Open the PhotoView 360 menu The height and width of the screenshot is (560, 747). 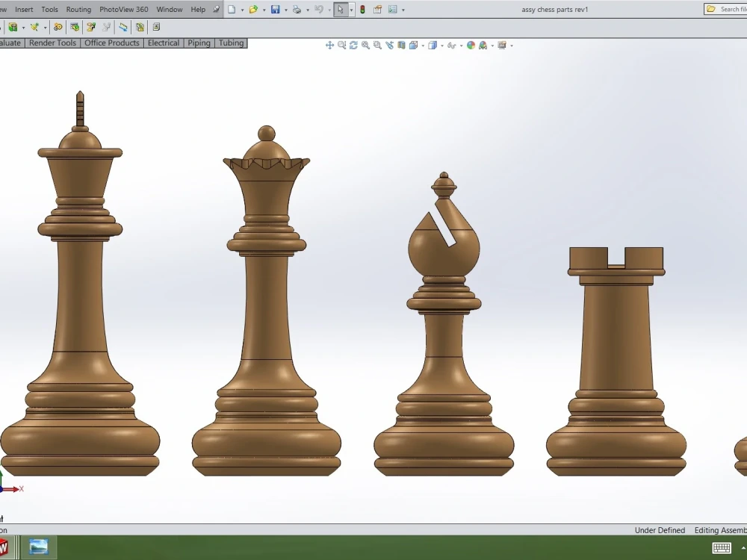[x=123, y=9]
